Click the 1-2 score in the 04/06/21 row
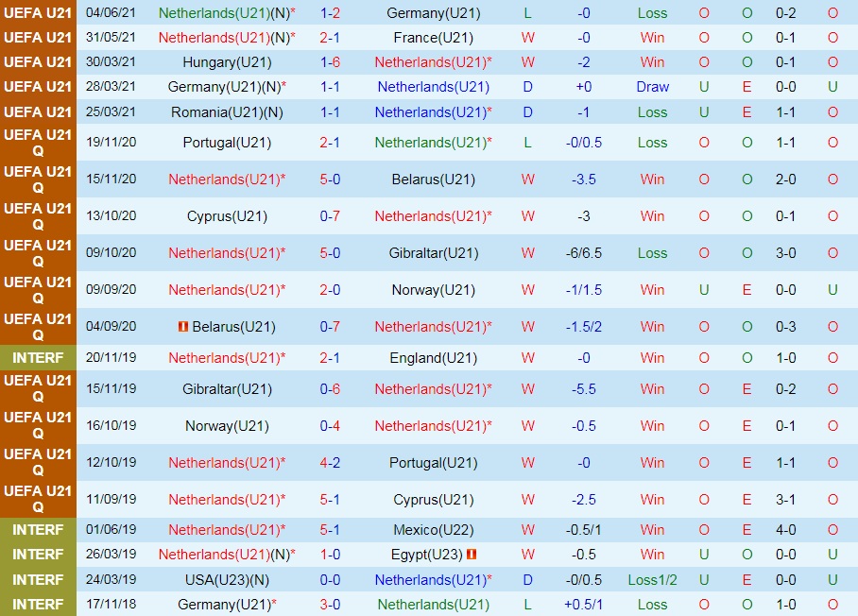858x616 pixels. pyautogui.click(x=330, y=12)
